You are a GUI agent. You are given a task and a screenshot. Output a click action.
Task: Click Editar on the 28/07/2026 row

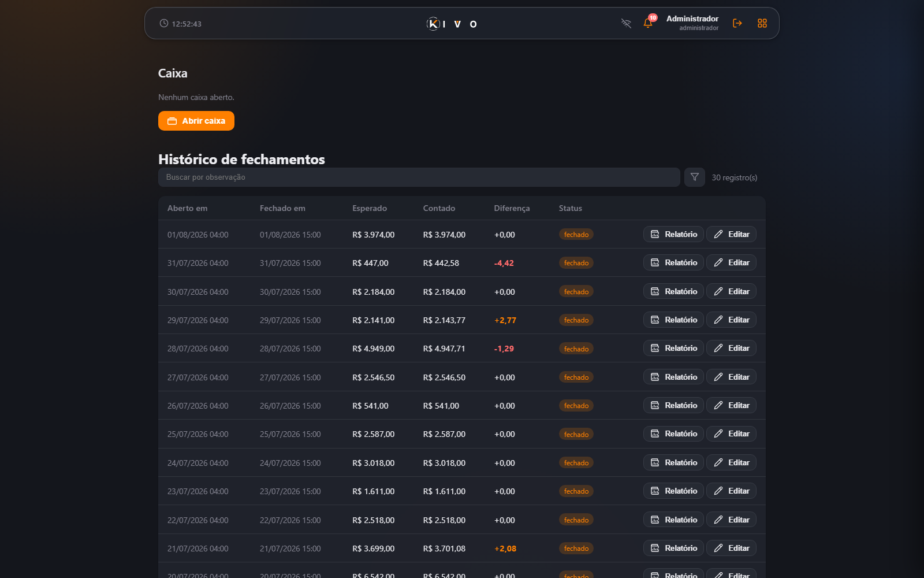pyautogui.click(x=731, y=348)
